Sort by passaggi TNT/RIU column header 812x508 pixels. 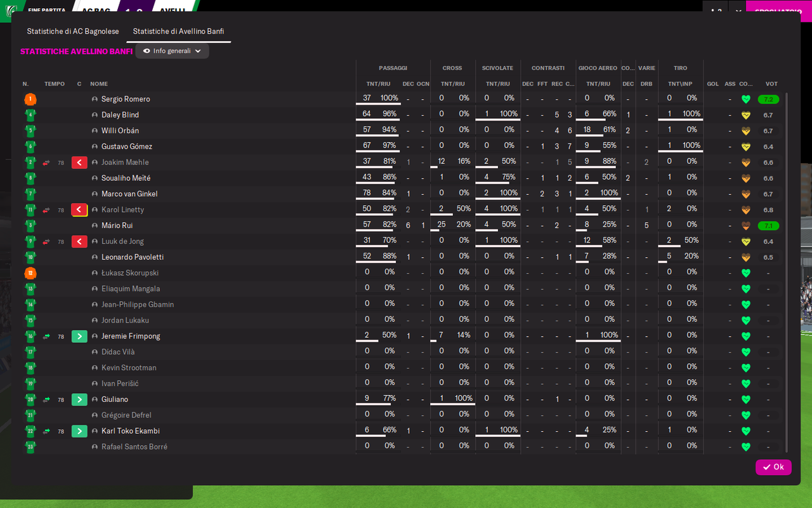(378, 84)
